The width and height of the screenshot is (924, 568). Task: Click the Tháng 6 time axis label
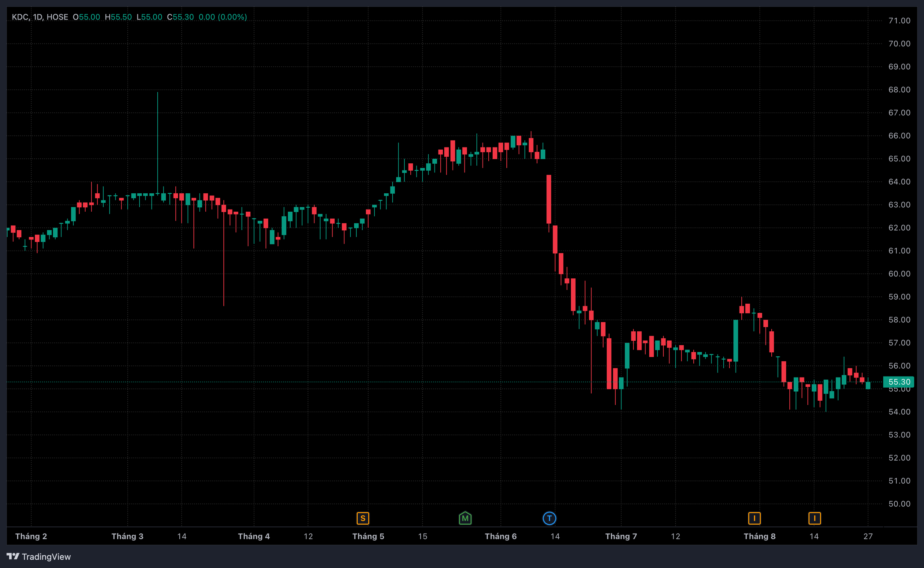click(x=500, y=536)
